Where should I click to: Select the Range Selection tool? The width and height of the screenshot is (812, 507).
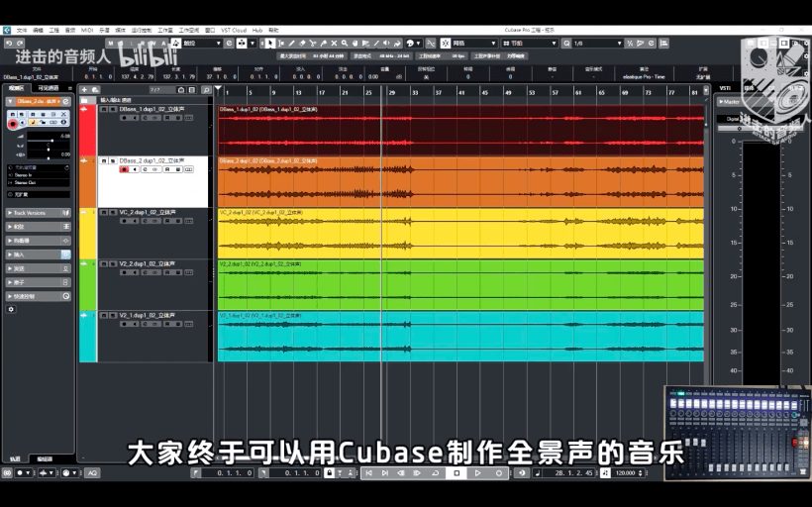[x=281, y=44]
